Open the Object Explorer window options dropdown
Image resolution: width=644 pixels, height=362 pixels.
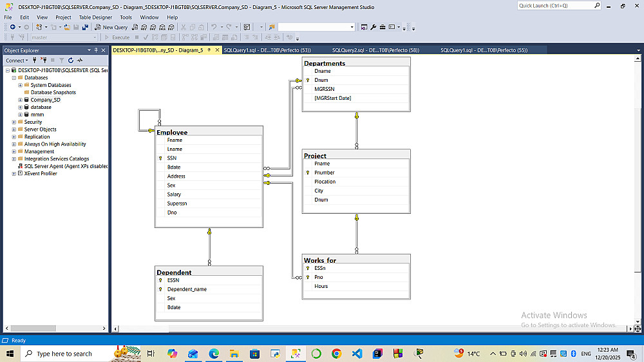[x=89, y=50]
